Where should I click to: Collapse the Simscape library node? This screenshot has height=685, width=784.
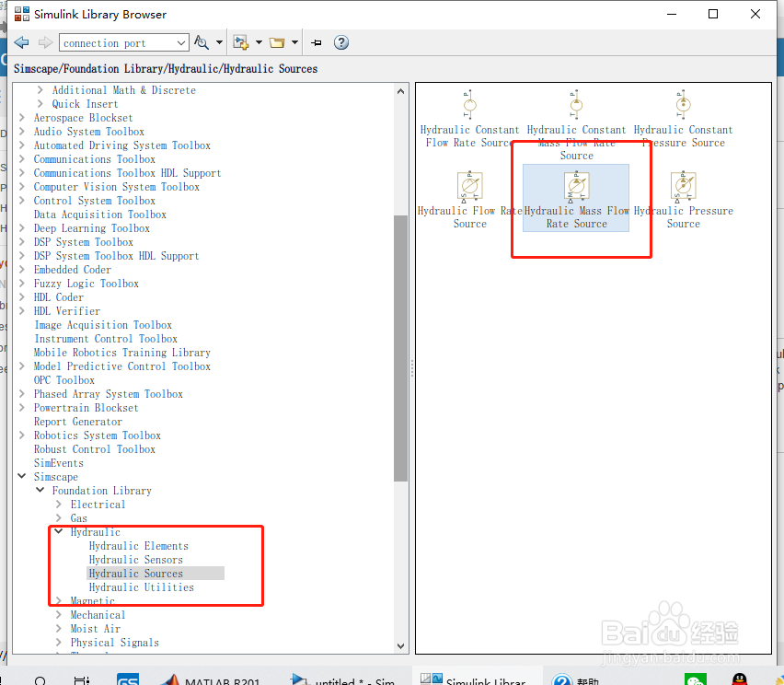pos(21,476)
